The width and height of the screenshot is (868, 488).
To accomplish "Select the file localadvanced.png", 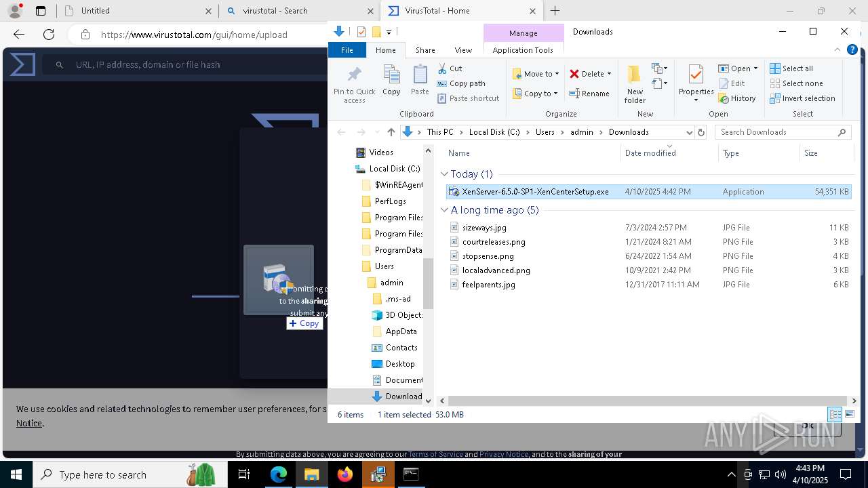I will click(x=496, y=270).
